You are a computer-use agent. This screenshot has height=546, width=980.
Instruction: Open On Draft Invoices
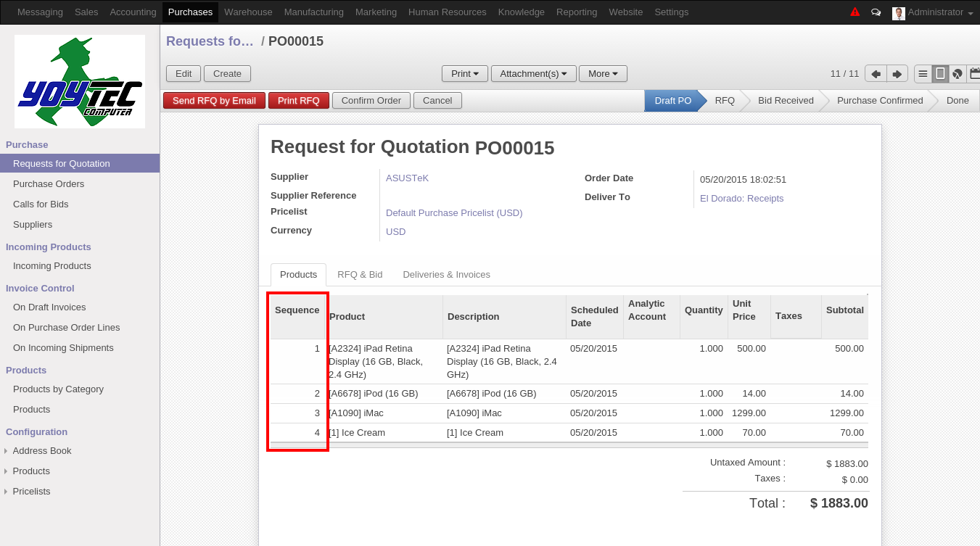click(x=49, y=307)
